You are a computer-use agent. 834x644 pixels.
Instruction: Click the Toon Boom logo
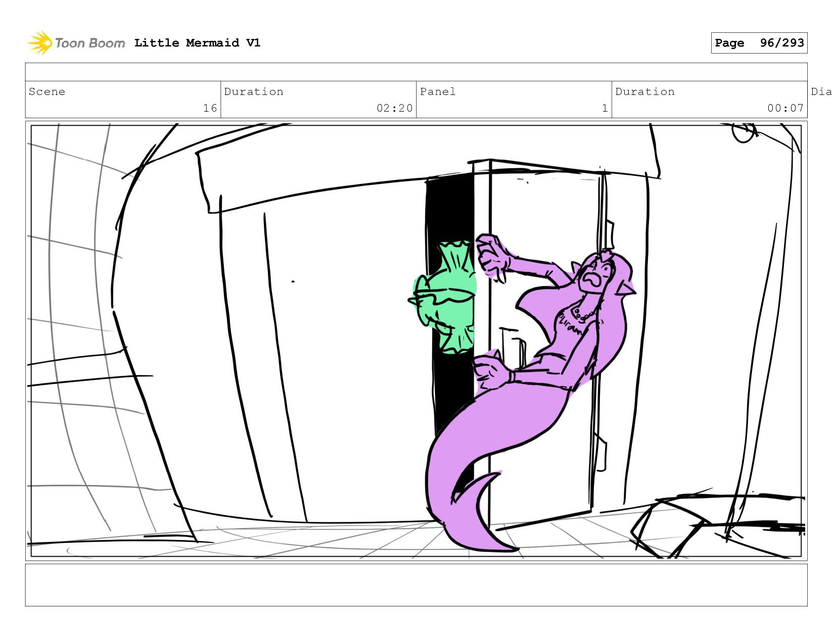point(76,43)
